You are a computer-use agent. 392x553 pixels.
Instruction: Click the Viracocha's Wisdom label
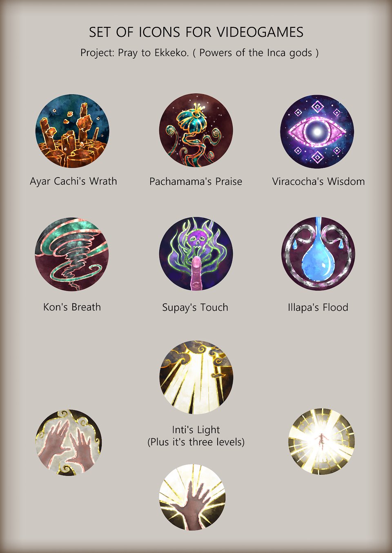(x=318, y=182)
